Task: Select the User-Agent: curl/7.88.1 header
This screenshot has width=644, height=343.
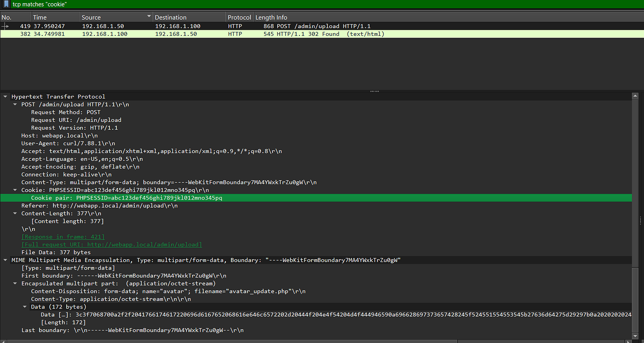Action: point(68,143)
